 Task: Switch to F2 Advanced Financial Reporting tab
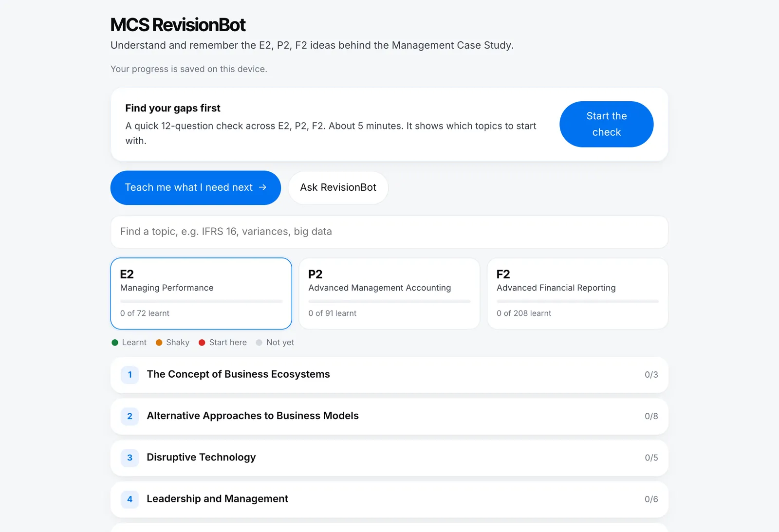577,294
